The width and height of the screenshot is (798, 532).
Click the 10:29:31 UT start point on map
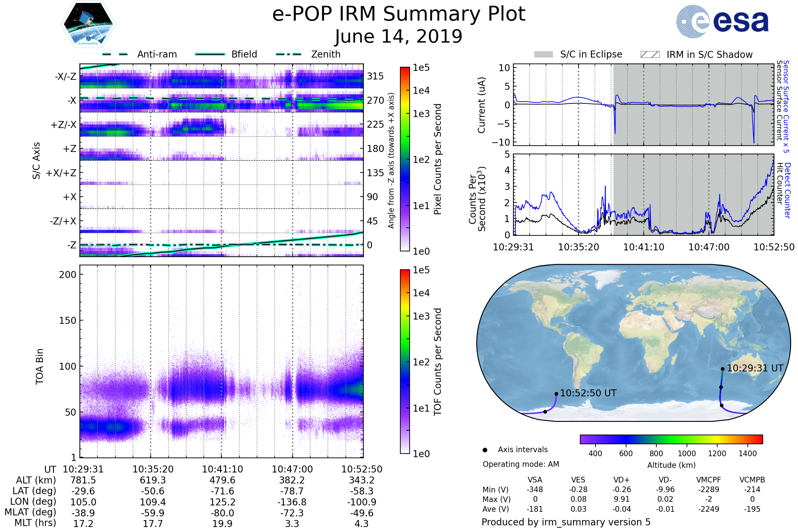(723, 369)
